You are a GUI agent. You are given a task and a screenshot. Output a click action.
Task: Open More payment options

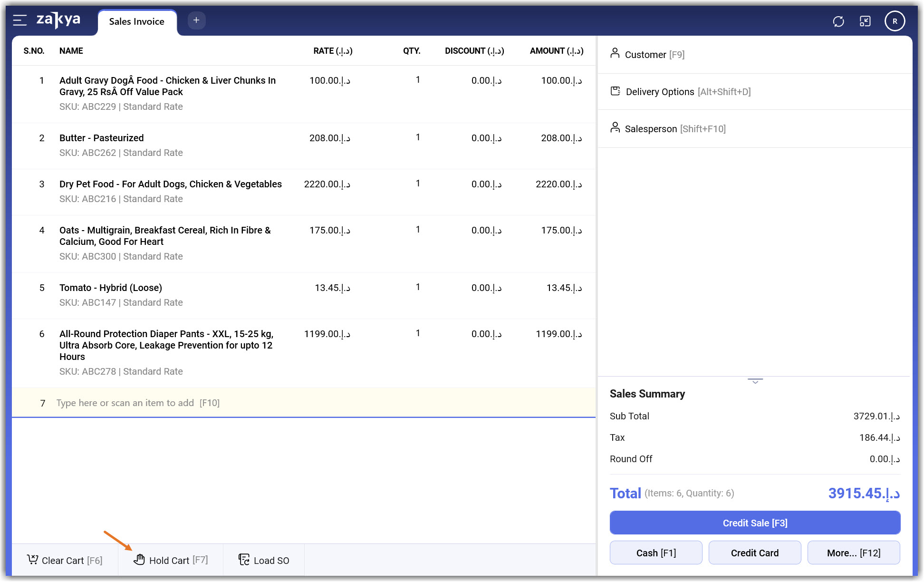853,553
